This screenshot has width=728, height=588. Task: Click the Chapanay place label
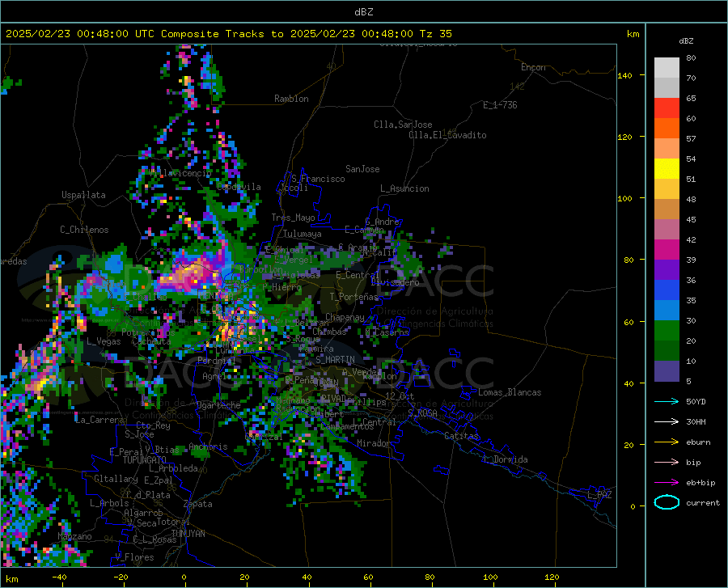pos(345,317)
